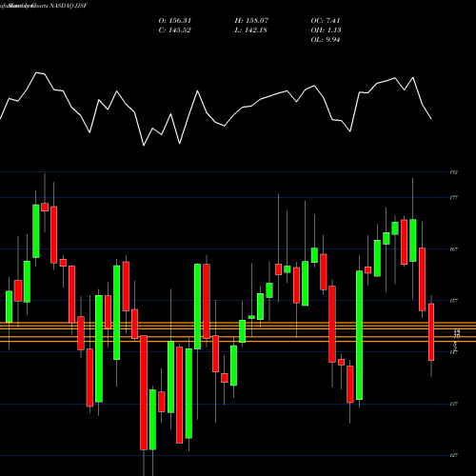Click the OH: 1.13 readout
This screenshot has width=476, height=476.
[326, 30]
